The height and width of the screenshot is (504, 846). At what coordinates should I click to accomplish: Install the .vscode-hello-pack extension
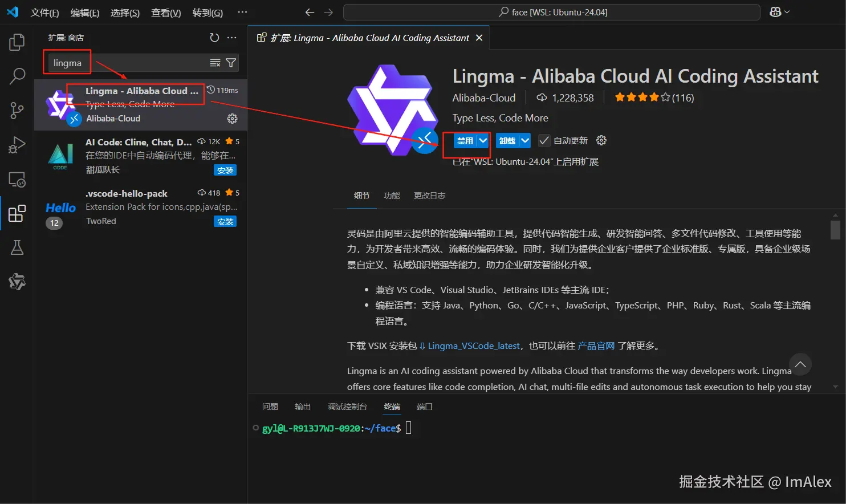[x=225, y=221]
